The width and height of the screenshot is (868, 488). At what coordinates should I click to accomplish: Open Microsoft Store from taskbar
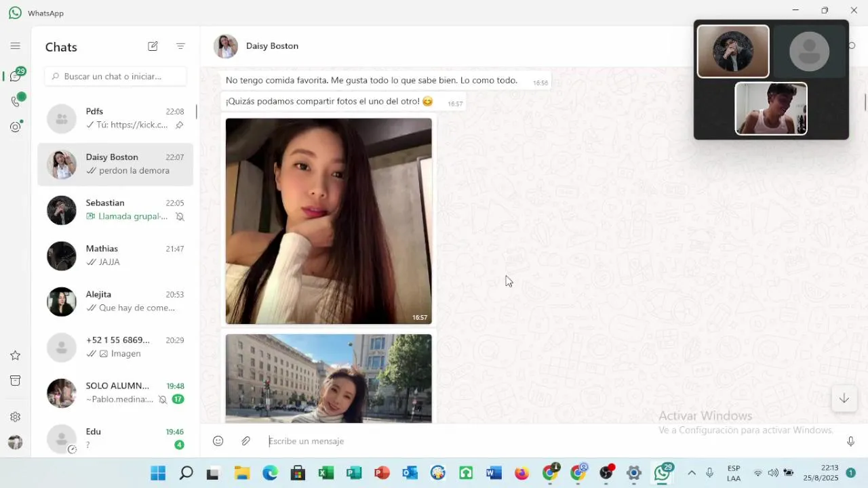298,473
